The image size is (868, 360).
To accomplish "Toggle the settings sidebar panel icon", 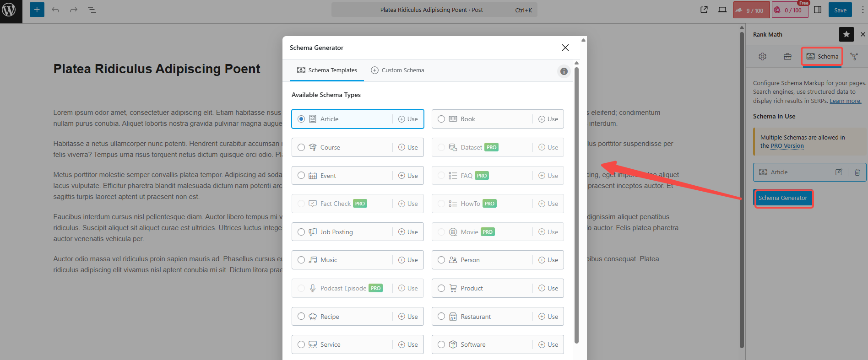I will pos(818,10).
